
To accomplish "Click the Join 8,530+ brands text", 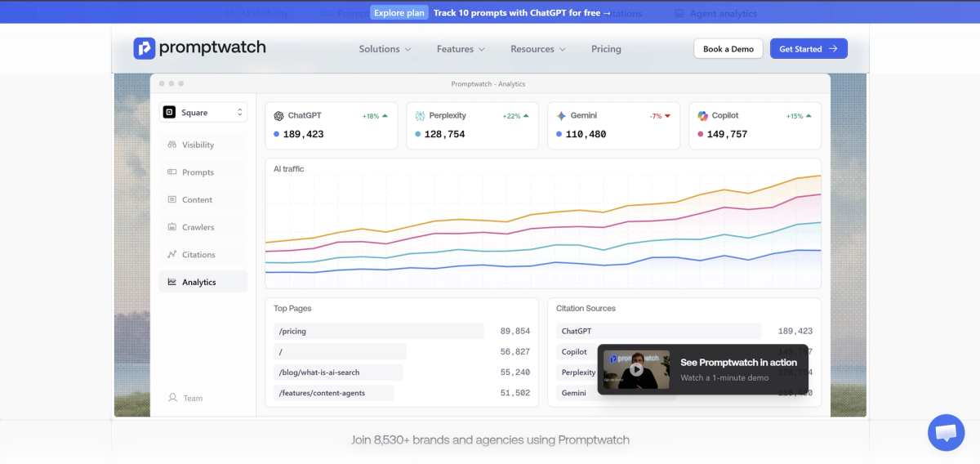I will click(490, 439).
